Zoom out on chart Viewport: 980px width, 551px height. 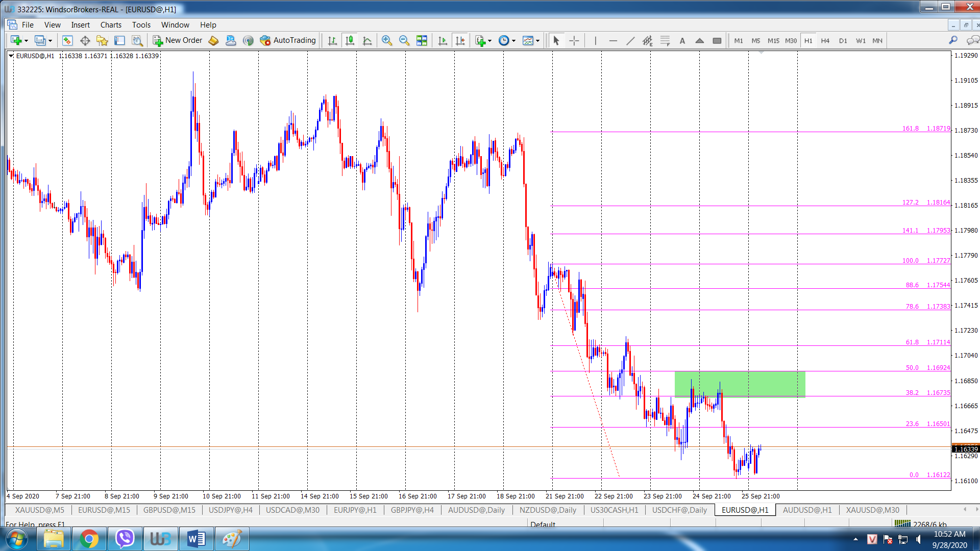click(404, 40)
